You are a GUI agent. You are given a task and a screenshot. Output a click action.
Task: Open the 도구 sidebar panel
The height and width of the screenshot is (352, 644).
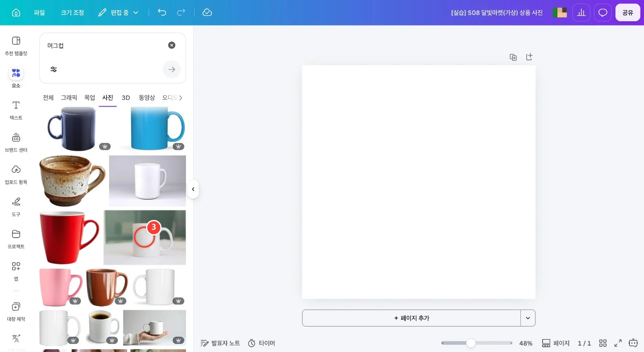tap(16, 207)
